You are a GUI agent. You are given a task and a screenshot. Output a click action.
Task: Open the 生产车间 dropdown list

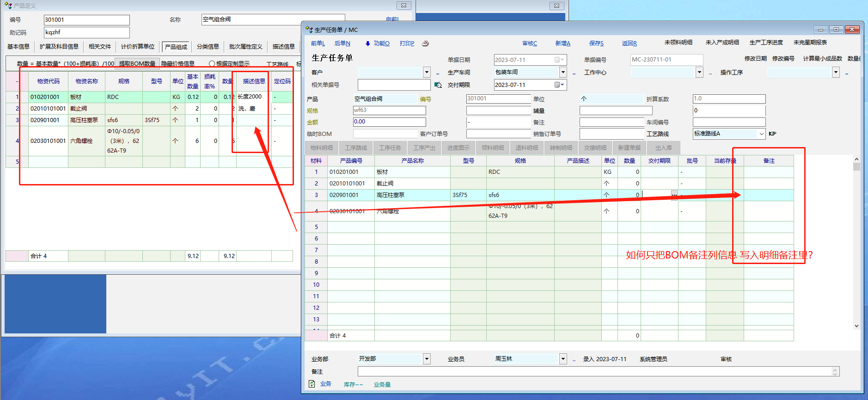pyautogui.click(x=563, y=72)
